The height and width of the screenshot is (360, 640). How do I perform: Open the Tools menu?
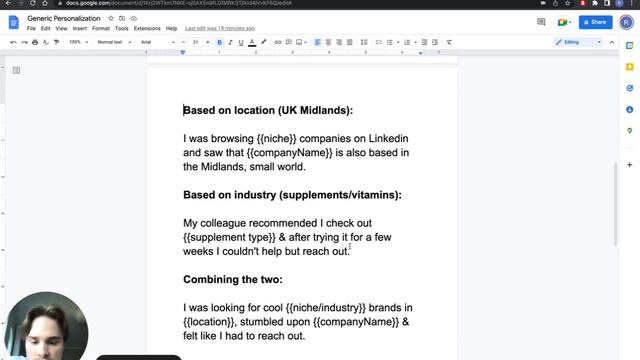coord(122,29)
